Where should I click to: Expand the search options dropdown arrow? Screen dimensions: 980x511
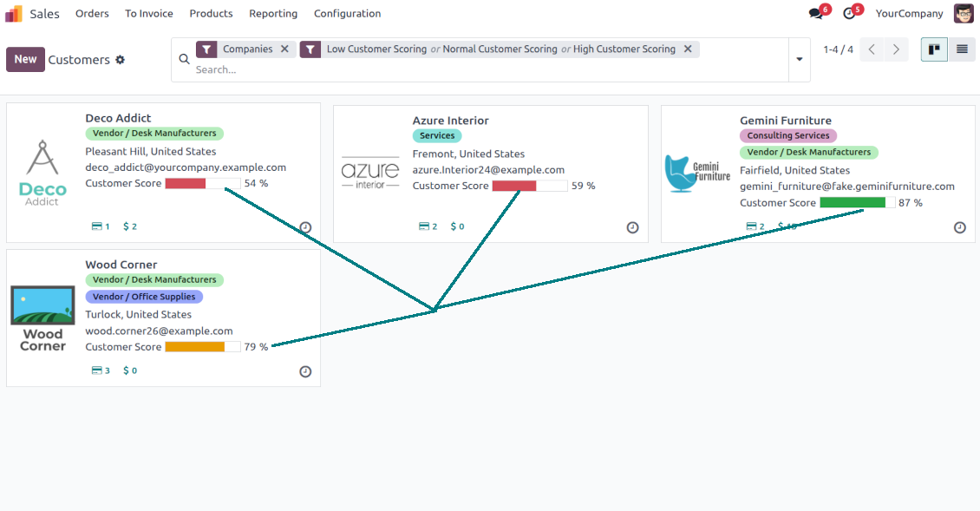click(x=799, y=60)
